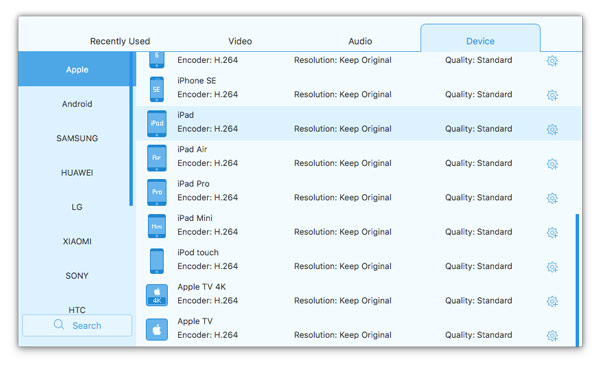Open settings gear for iPhone SE preset
The width and height of the screenshot is (600, 367).
pos(552,95)
